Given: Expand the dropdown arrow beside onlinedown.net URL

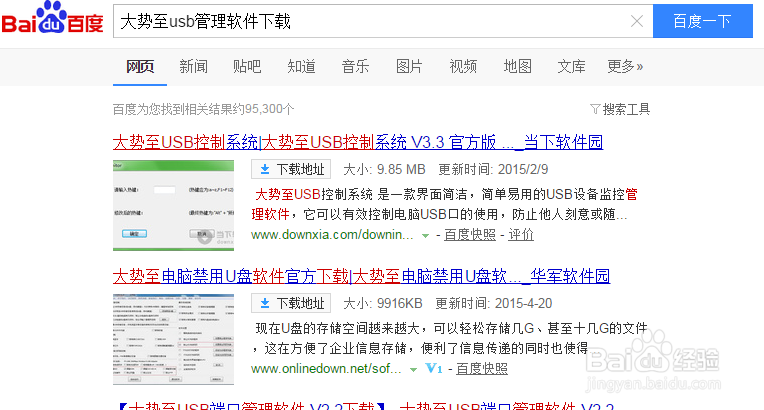Looking at the screenshot, I should pyautogui.click(x=413, y=370).
